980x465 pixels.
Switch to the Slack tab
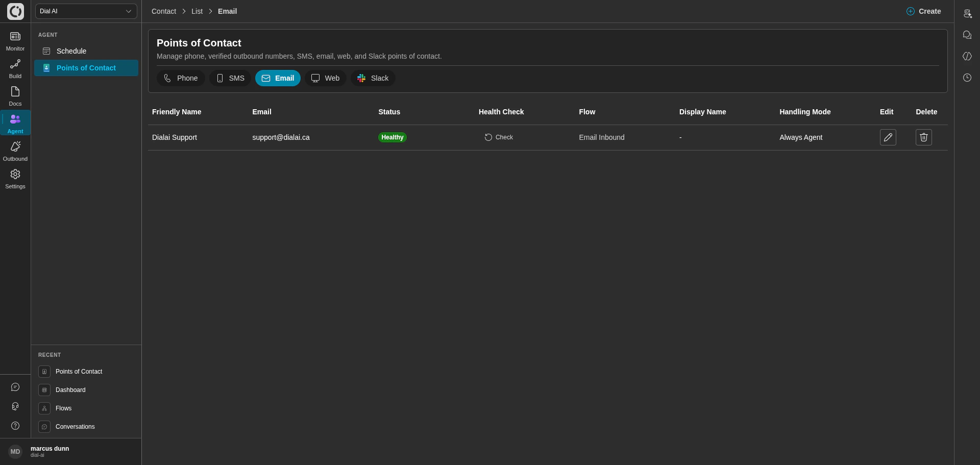tap(373, 78)
